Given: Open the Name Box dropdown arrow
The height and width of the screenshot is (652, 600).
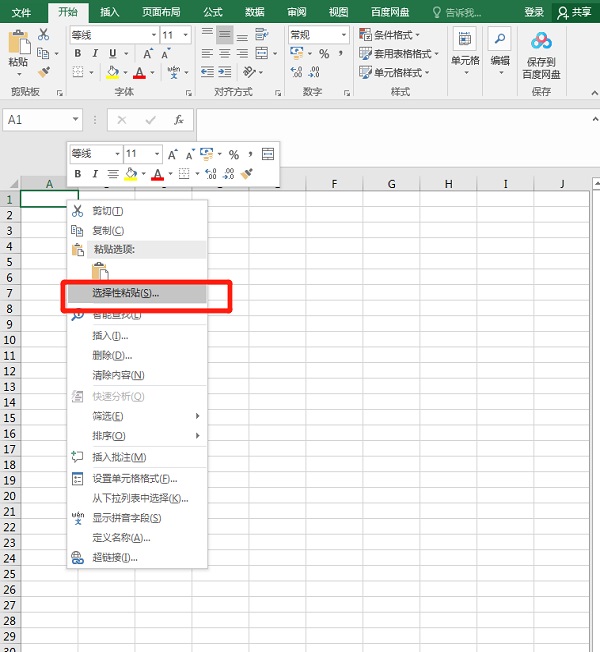Looking at the screenshot, I should [x=76, y=119].
